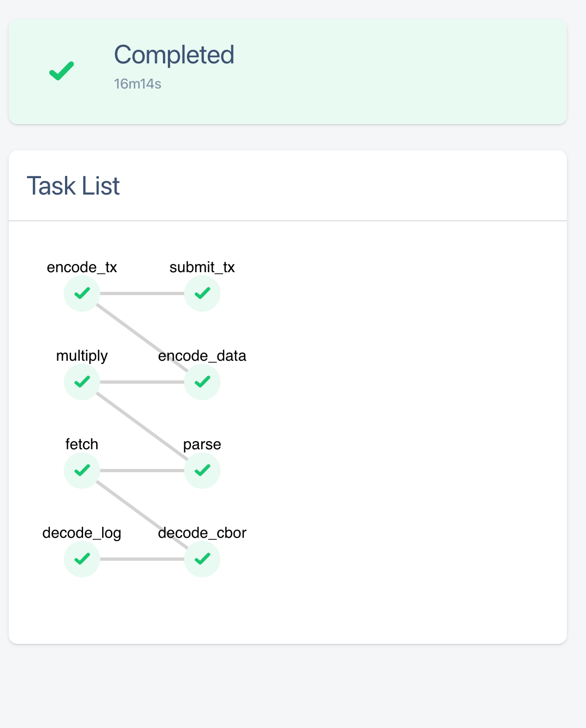Click the decode_cbor task checkmark node
The width and height of the screenshot is (586, 728).
(x=202, y=559)
